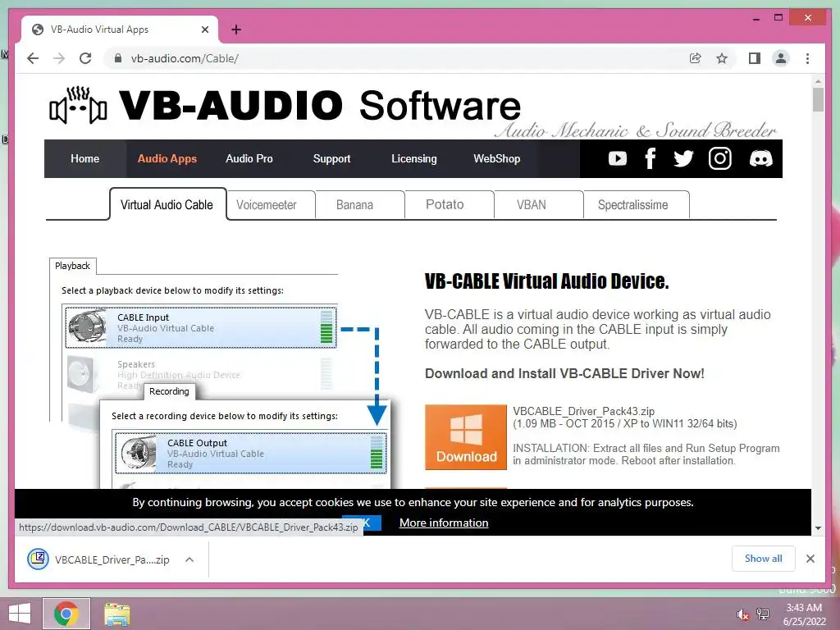
Task: Click the orange Windows Download button
Action: click(466, 437)
